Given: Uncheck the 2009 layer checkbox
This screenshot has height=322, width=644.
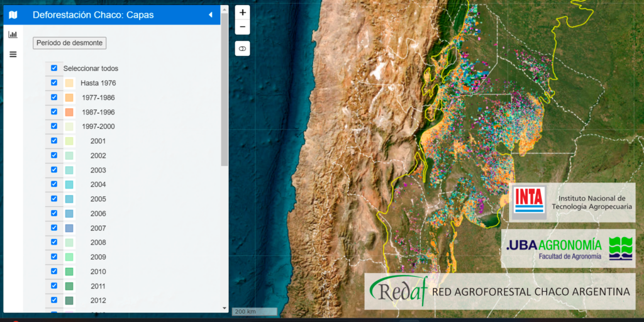Looking at the screenshot, I should coord(54,257).
